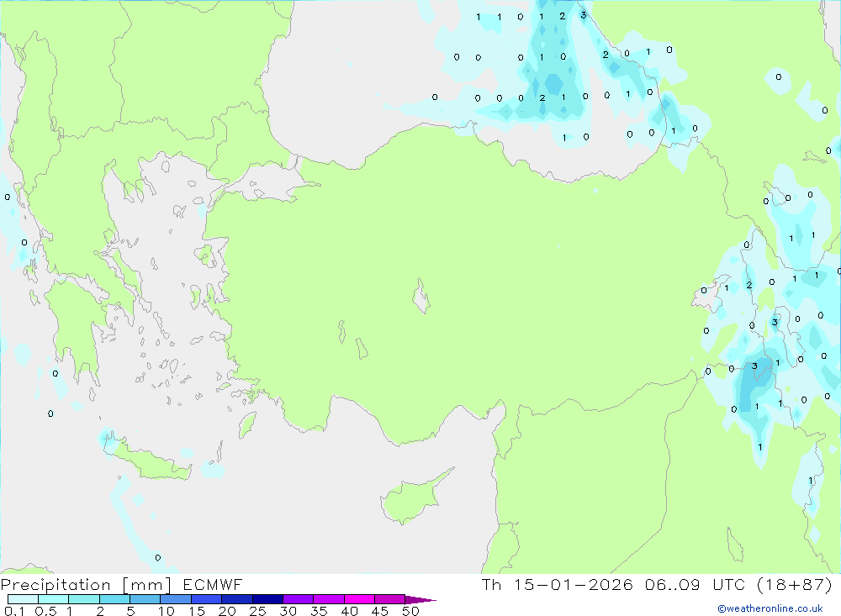The height and width of the screenshot is (616, 841).
Task: Click the over-50 arrow tip of legend
Action: 420,599
